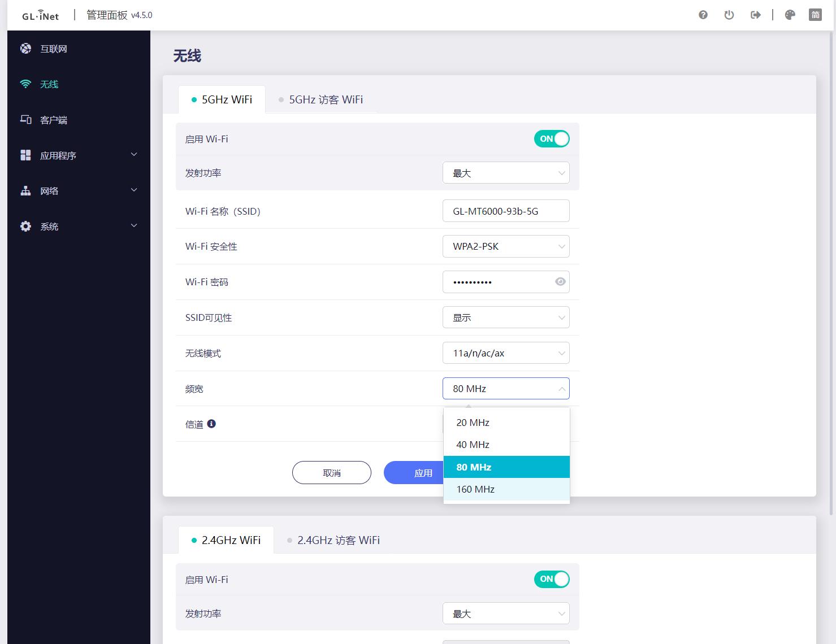This screenshot has height=644, width=836.
Task: Select 160 MHz in the bandwidth list
Action: tap(475, 489)
